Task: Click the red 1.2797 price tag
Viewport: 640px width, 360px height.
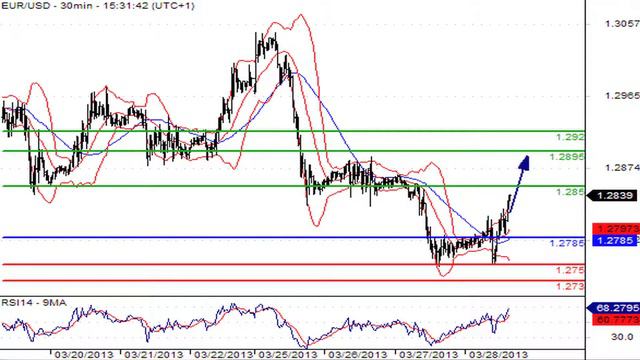Action: 617,229
